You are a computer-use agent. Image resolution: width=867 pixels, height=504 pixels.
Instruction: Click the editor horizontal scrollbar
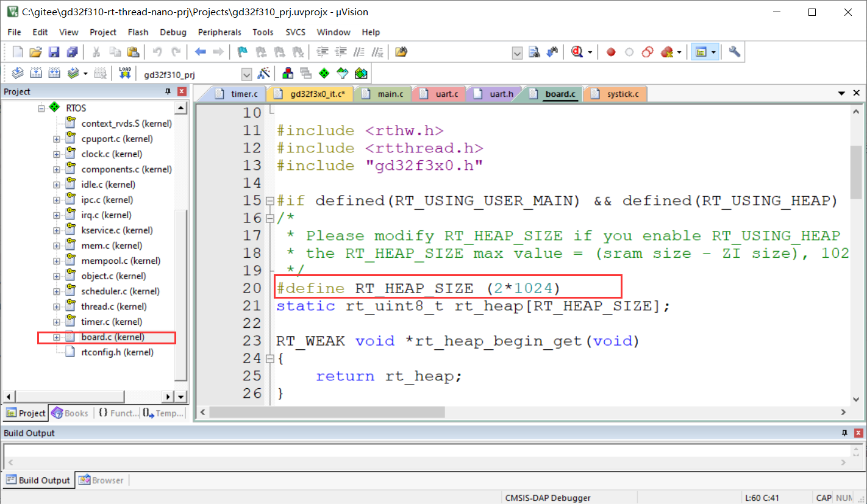[x=327, y=413]
